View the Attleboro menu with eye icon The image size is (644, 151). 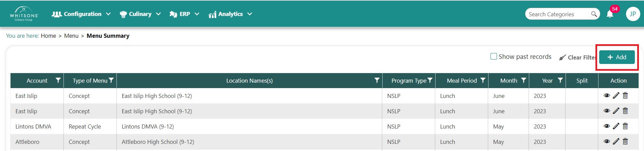(x=607, y=141)
